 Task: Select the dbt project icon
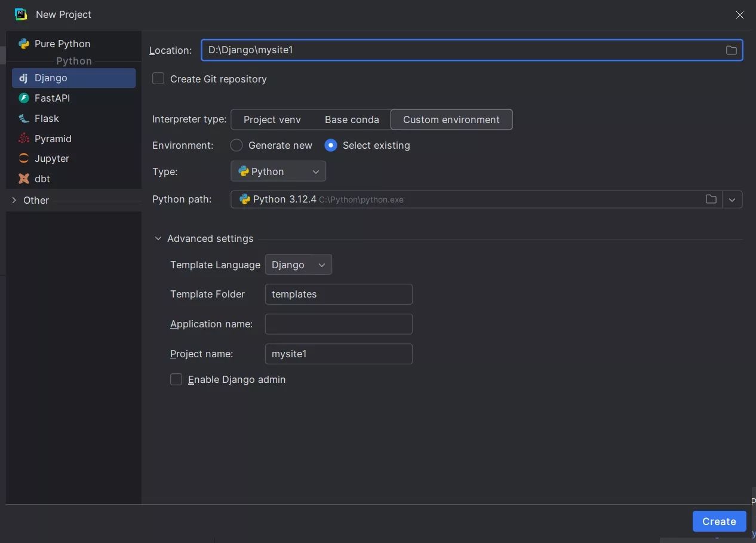click(24, 179)
